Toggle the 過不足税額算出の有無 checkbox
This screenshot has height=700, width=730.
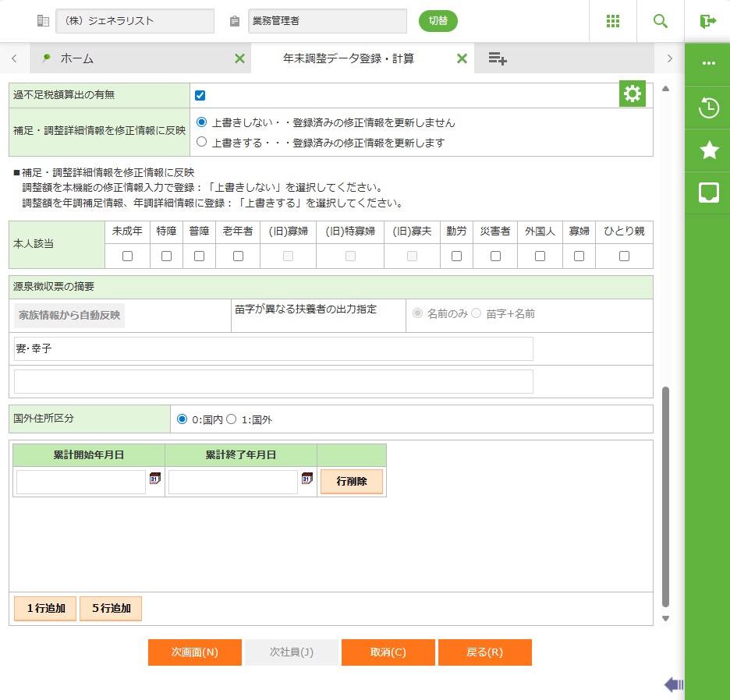pos(200,95)
